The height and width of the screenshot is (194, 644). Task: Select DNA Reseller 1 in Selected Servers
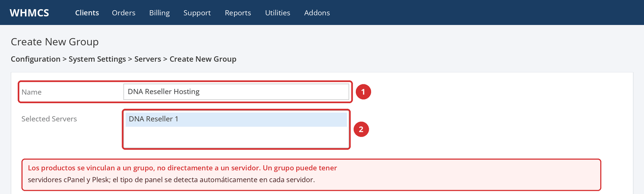pos(236,119)
